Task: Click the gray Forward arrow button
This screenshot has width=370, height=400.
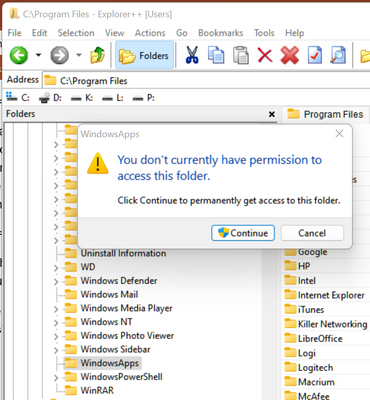Action: (59, 55)
